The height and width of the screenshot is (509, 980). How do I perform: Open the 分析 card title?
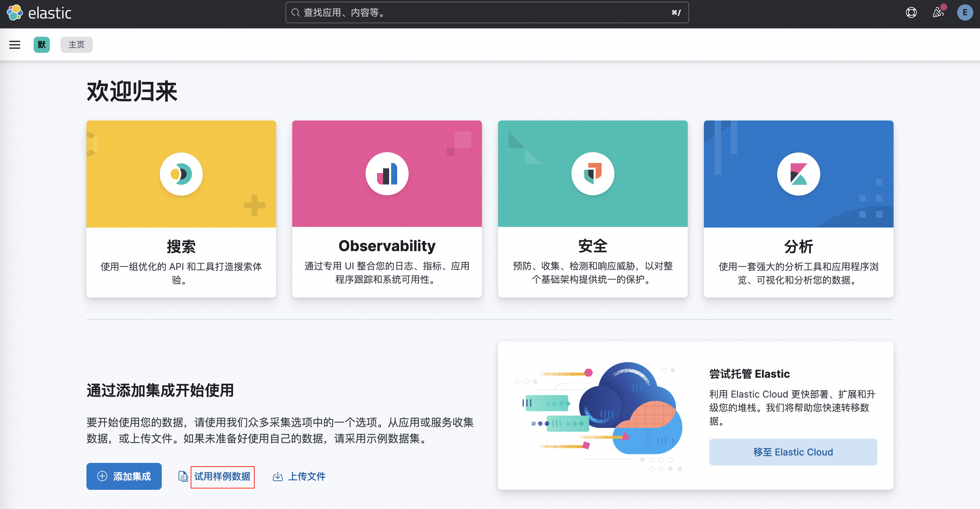798,246
